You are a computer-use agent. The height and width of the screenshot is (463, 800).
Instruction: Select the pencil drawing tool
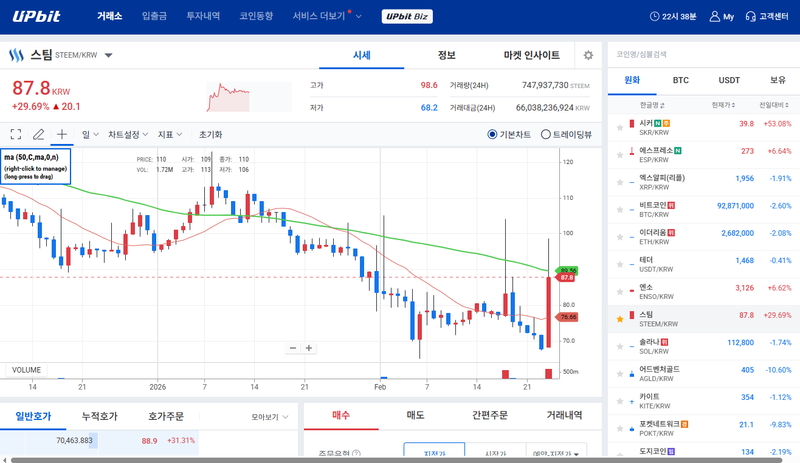coord(39,134)
